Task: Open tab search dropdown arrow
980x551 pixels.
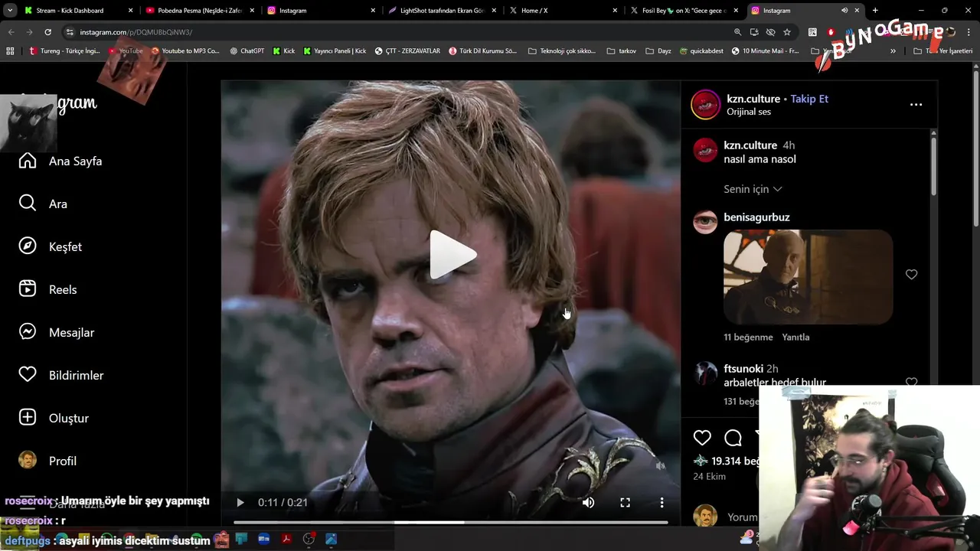Action: pos(10,11)
